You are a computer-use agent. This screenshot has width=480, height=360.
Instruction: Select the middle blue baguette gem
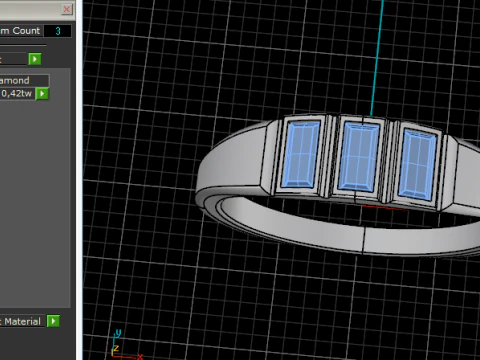359,157
